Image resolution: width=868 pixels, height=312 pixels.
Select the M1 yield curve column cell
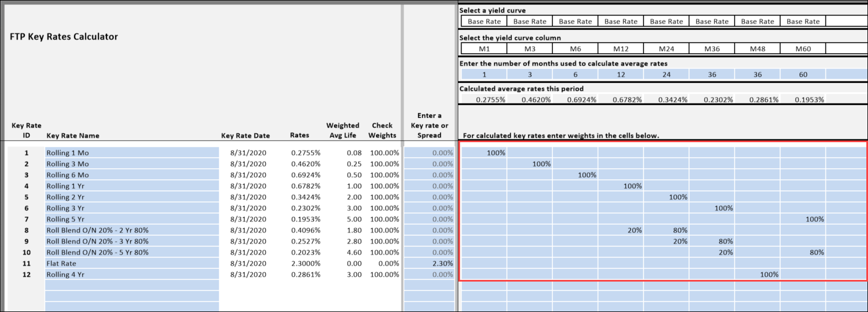pyautogui.click(x=484, y=49)
